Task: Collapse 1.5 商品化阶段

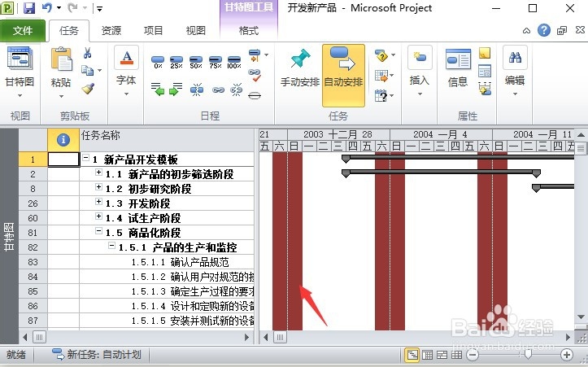Action: tap(98, 231)
